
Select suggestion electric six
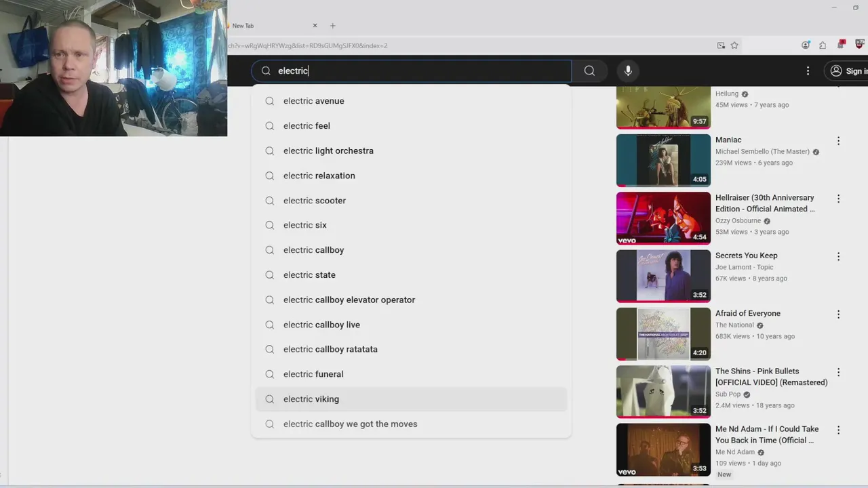point(411,225)
